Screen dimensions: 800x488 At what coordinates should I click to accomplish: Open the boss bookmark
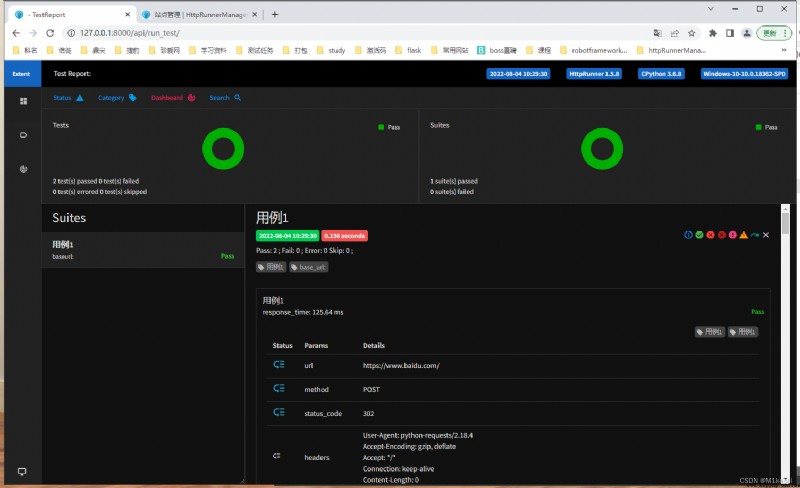[x=497, y=50]
